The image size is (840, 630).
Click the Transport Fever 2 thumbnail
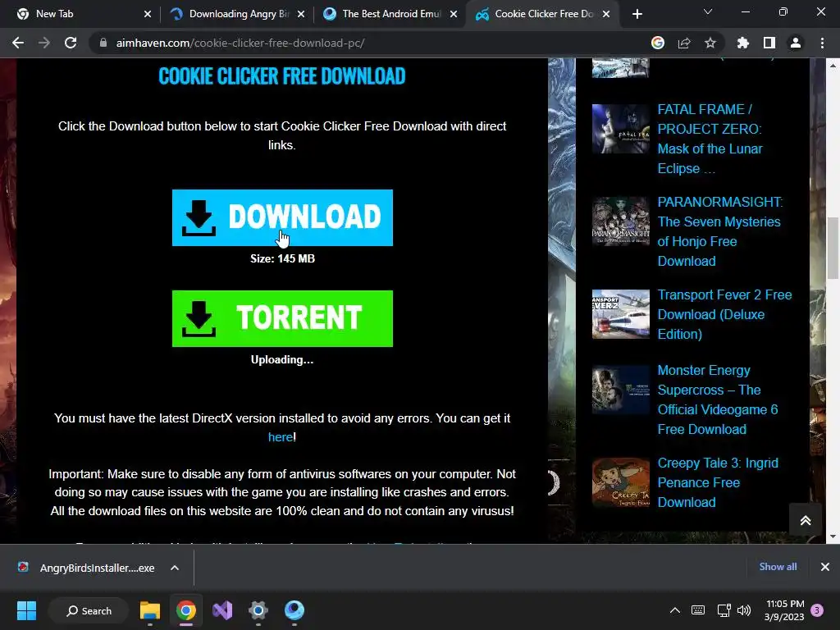tap(620, 314)
